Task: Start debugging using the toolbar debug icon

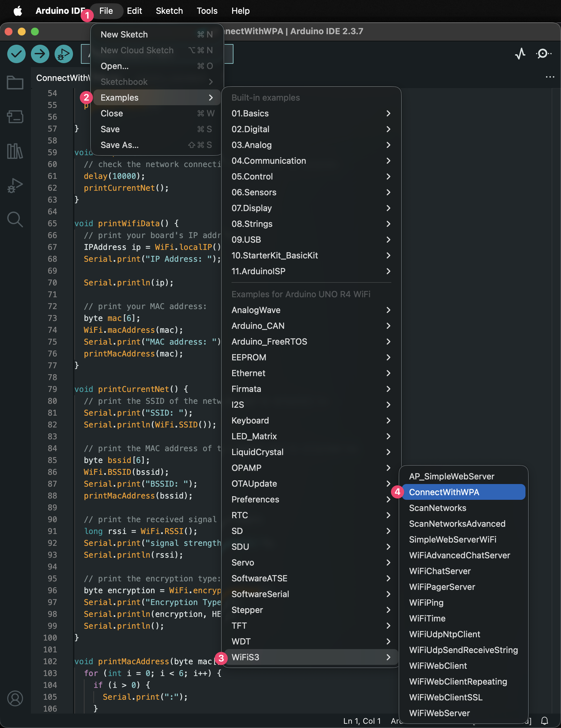Action: pyautogui.click(x=63, y=54)
